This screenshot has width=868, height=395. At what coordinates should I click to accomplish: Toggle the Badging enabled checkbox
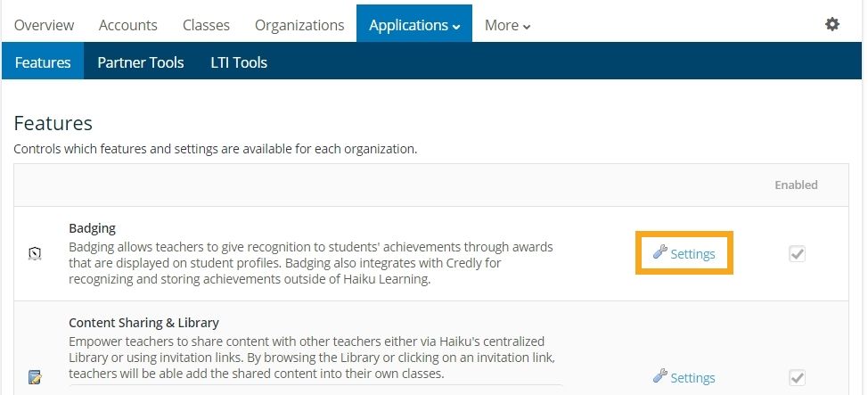point(797,254)
